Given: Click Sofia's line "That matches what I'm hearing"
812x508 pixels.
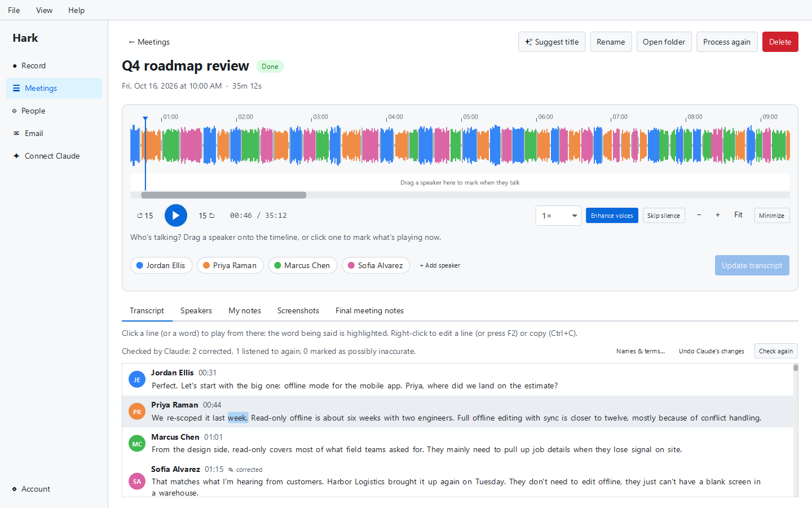Looking at the screenshot, I should (x=456, y=487).
